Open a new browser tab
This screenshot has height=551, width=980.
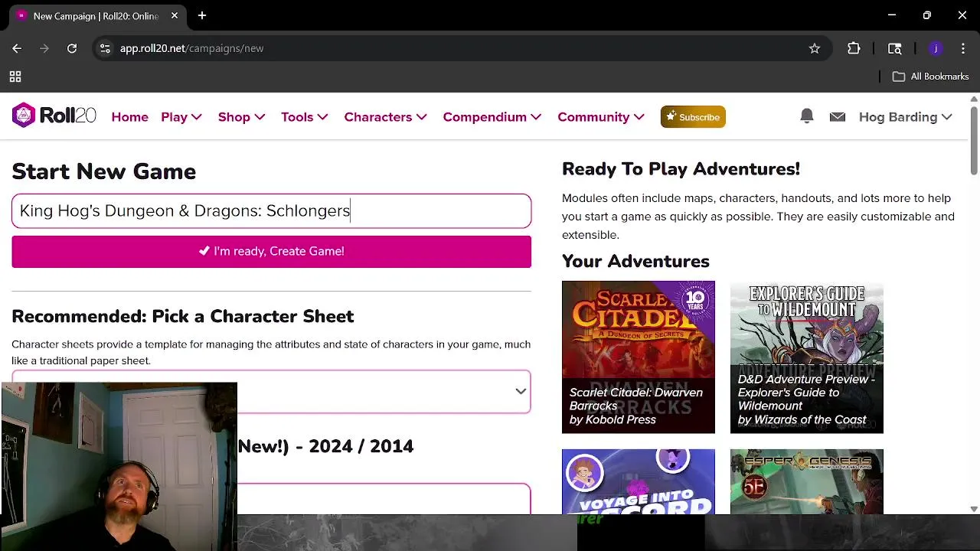coord(202,15)
